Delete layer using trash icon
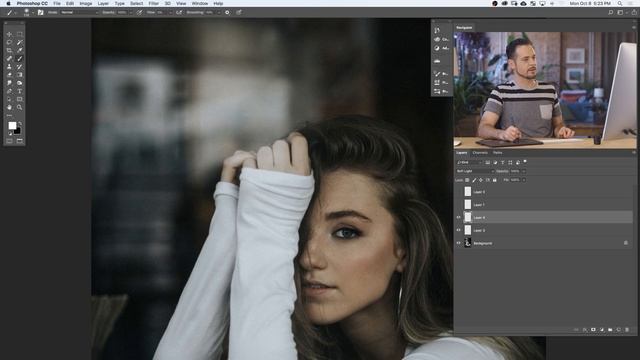The image size is (640, 360). [x=627, y=329]
